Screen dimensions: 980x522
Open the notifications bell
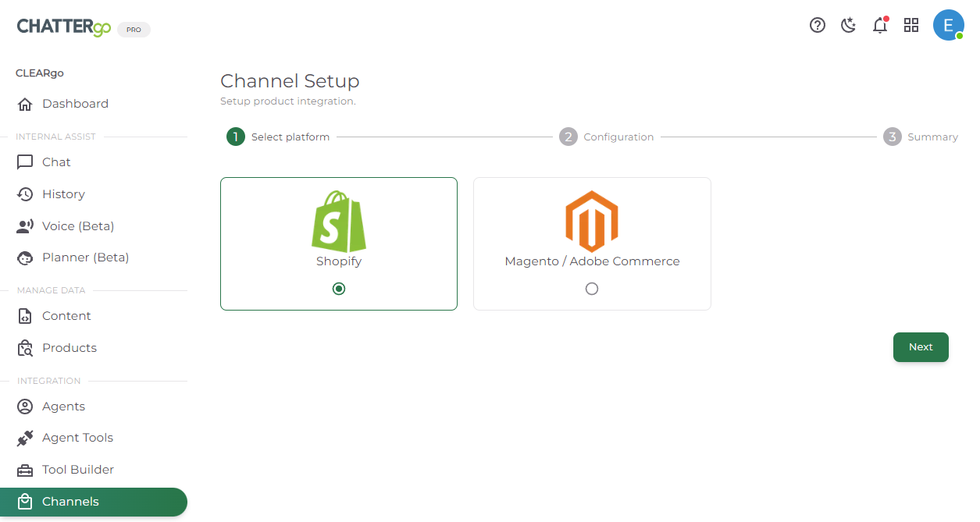[880, 25]
